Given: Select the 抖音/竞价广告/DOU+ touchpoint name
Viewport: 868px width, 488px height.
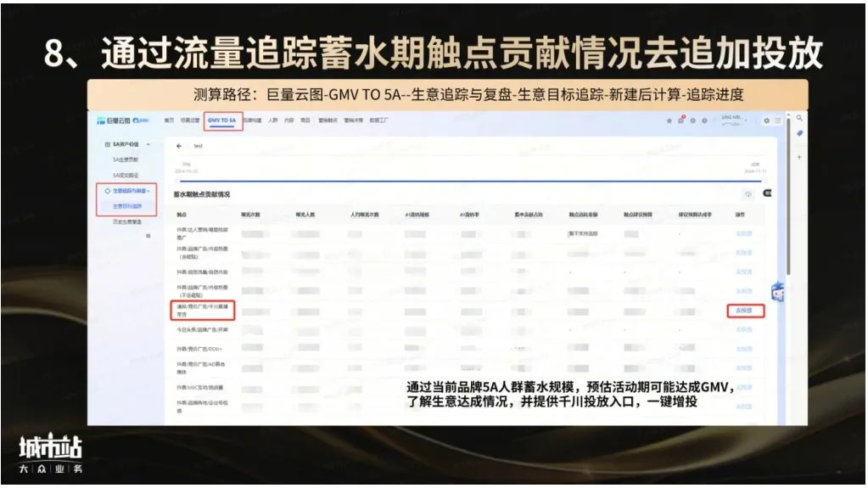Looking at the screenshot, I should [x=199, y=349].
